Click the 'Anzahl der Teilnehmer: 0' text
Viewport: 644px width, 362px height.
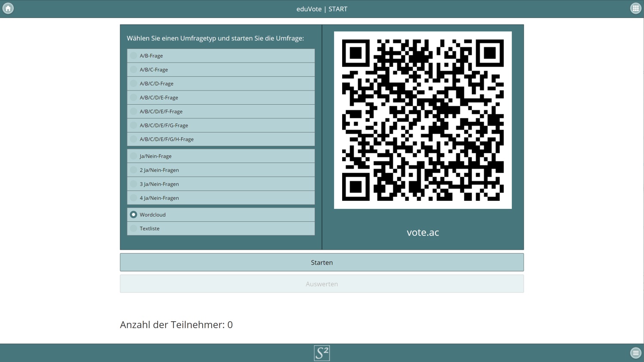176,325
